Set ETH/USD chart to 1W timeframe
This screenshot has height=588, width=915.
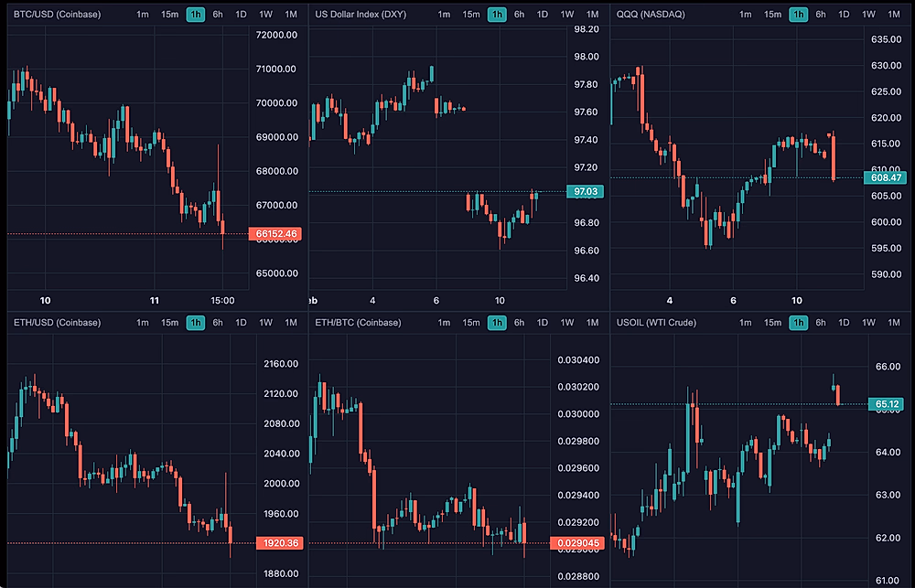click(x=265, y=322)
